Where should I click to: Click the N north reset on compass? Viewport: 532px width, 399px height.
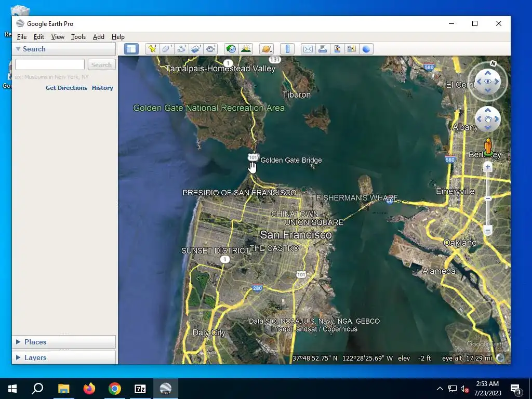click(494, 63)
